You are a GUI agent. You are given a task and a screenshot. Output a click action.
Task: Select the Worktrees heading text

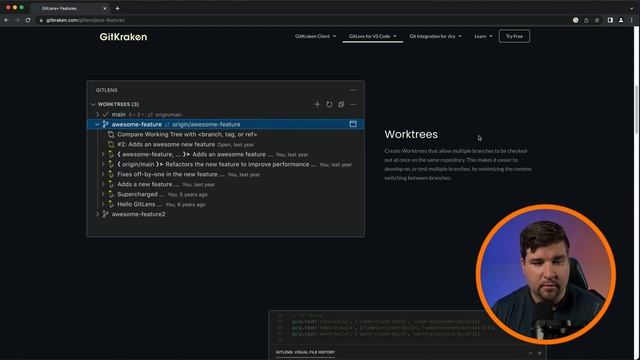click(411, 134)
